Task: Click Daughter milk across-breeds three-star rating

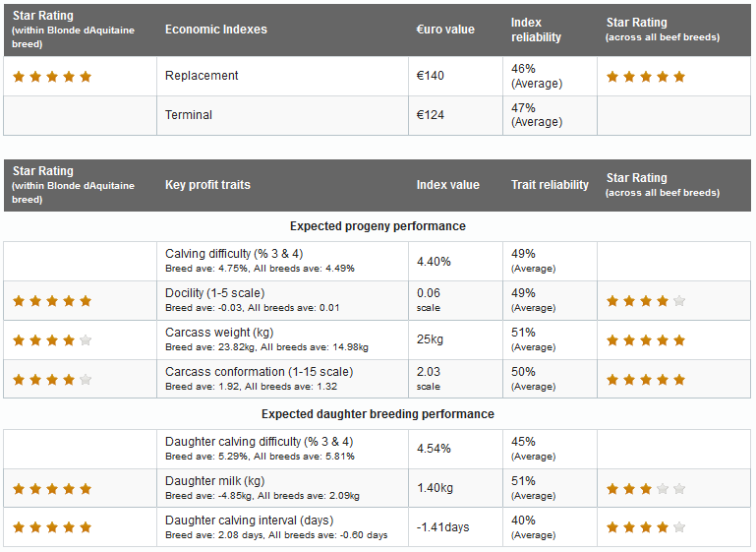Action: [646, 489]
